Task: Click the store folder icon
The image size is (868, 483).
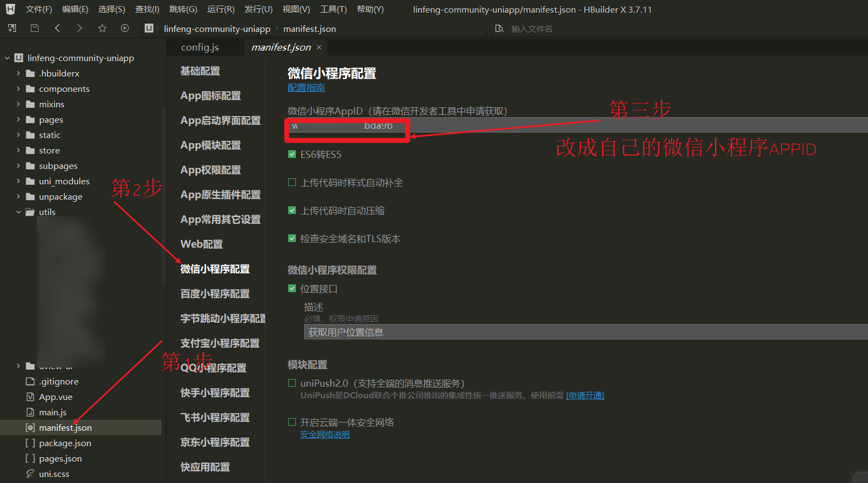Action: 30,150
